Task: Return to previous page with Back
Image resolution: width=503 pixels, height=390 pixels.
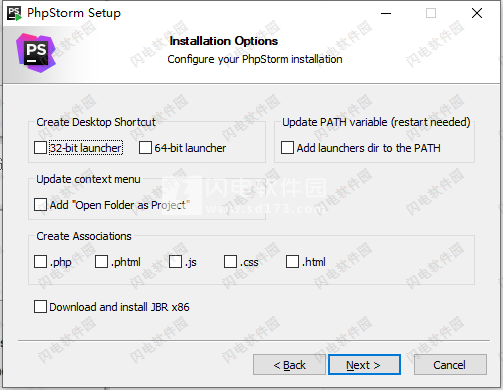Action: point(289,365)
